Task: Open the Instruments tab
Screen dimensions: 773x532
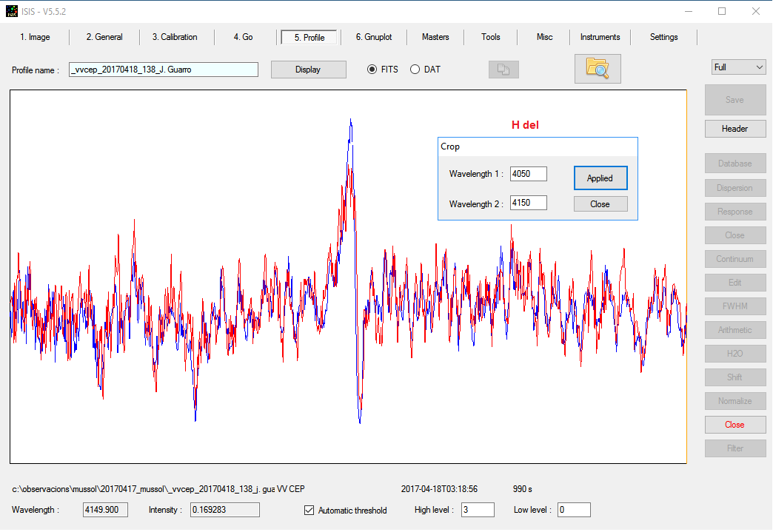Action: pyautogui.click(x=600, y=37)
